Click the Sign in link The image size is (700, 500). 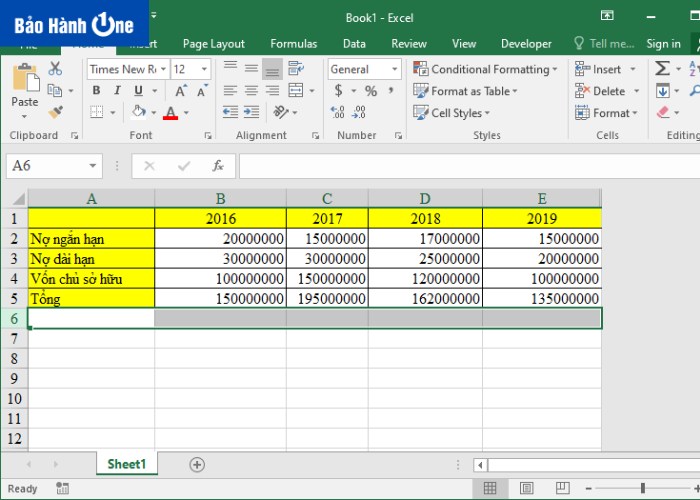pyautogui.click(x=663, y=44)
